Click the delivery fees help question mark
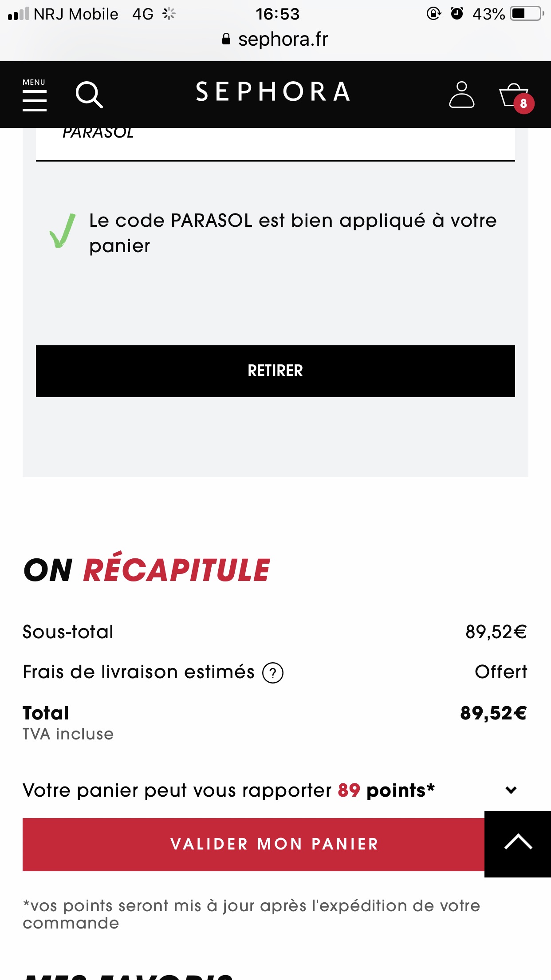Screen dimensions: 551x980 (x=273, y=673)
